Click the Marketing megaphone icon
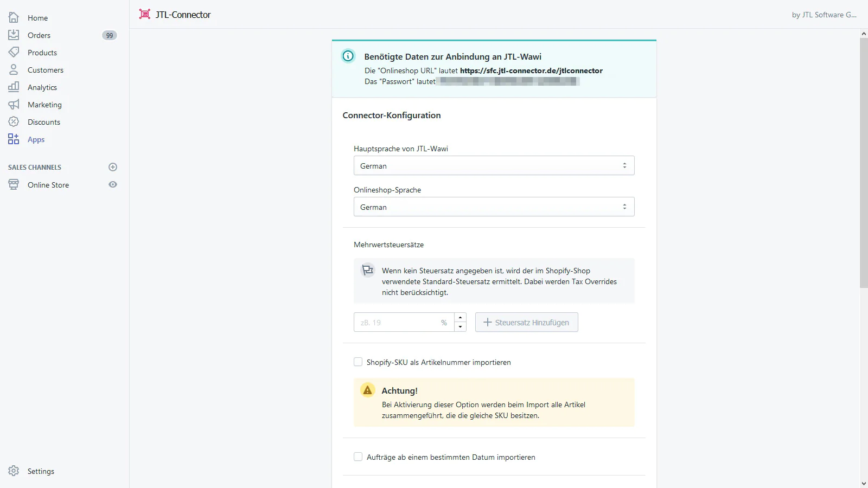Viewport: 868px width, 488px height. 14,105
